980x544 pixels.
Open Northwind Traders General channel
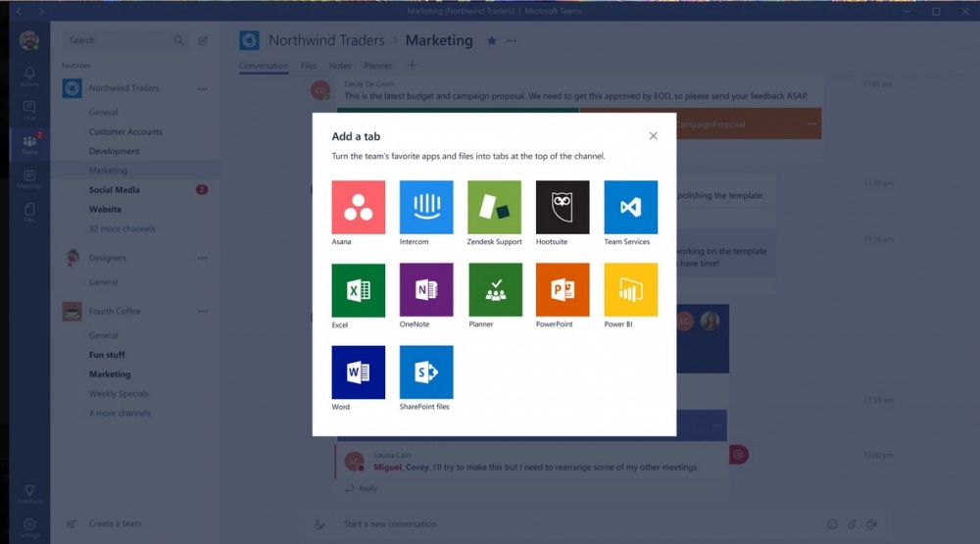click(103, 113)
